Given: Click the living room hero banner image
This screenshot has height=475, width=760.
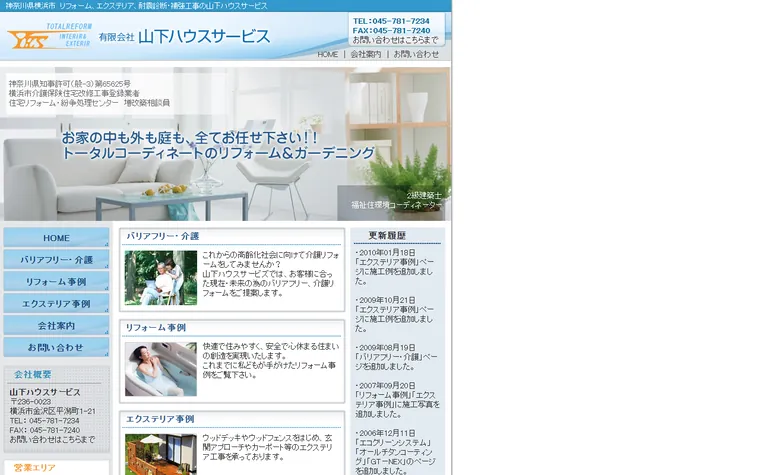Looking at the screenshot, I should click(225, 144).
